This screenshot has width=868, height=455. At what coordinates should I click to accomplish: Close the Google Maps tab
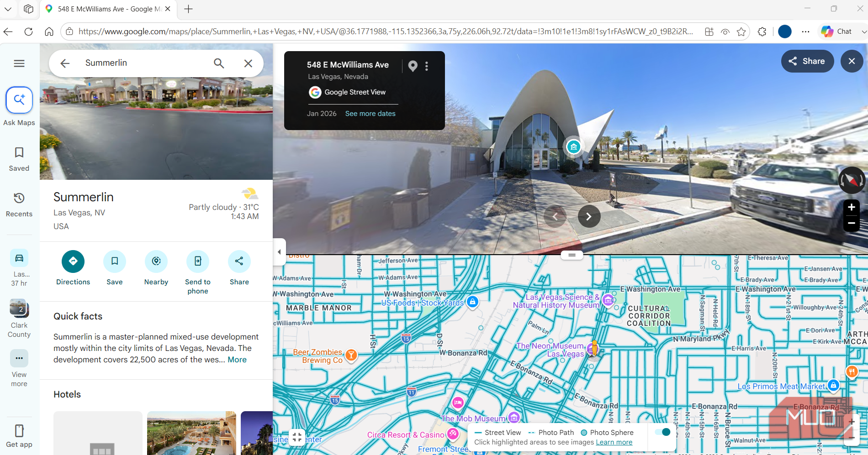click(x=168, y=9)
